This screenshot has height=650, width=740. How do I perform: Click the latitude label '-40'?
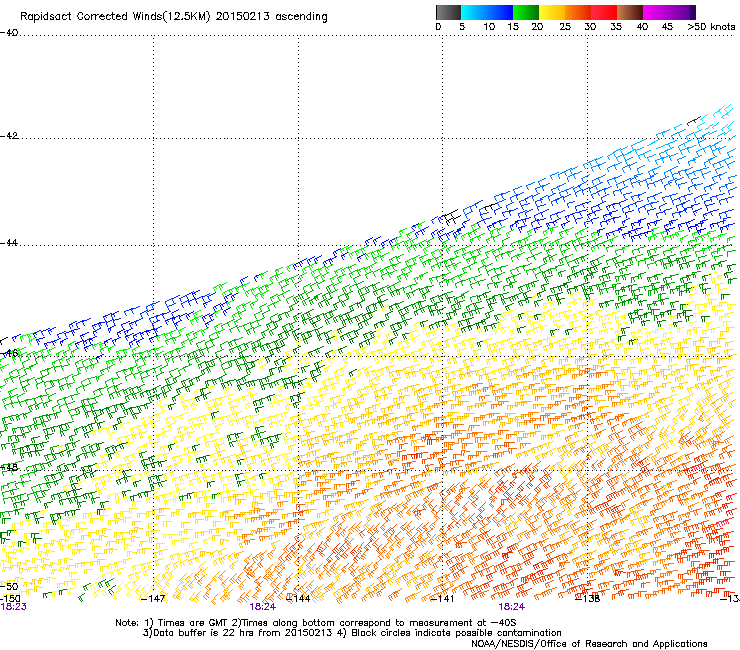tap(9, 33)
